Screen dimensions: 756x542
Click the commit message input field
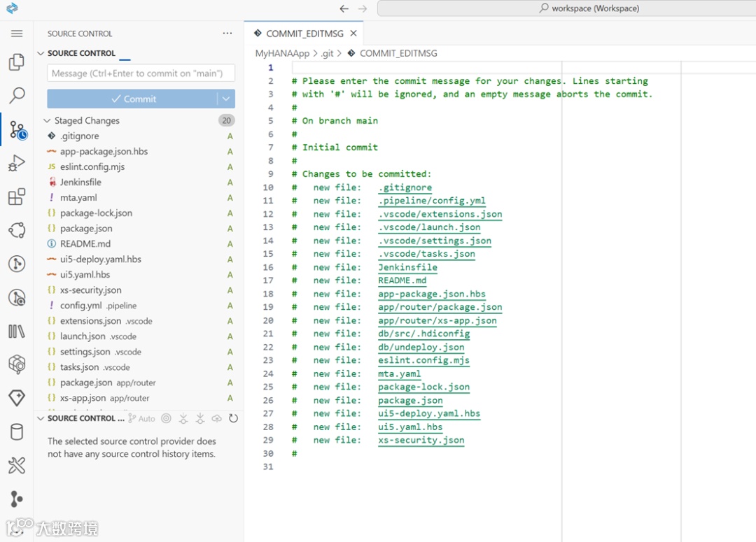[141, 73]
